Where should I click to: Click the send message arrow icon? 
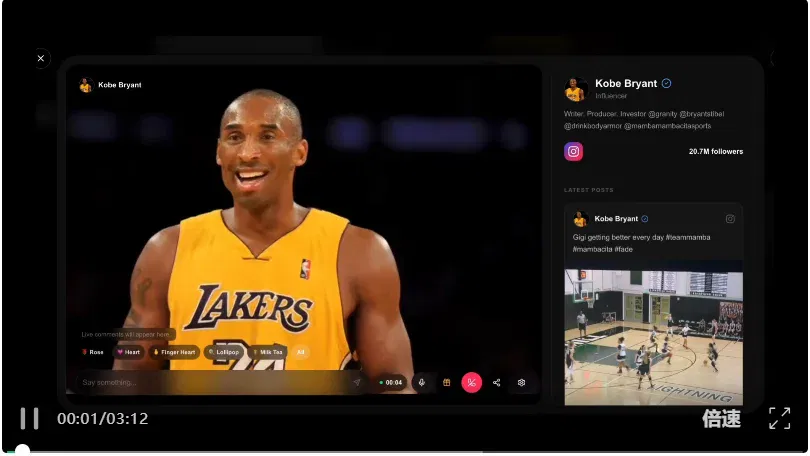tap(356, 383)
